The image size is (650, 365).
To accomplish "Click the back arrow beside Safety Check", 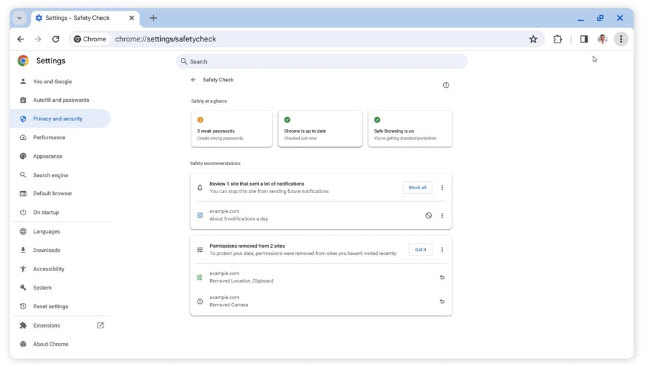I will point(193,80).
